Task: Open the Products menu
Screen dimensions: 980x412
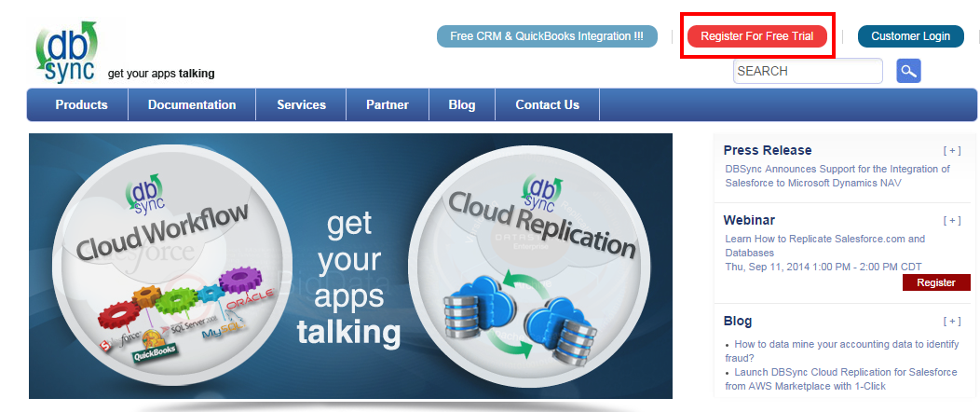Action: point(81,104)
